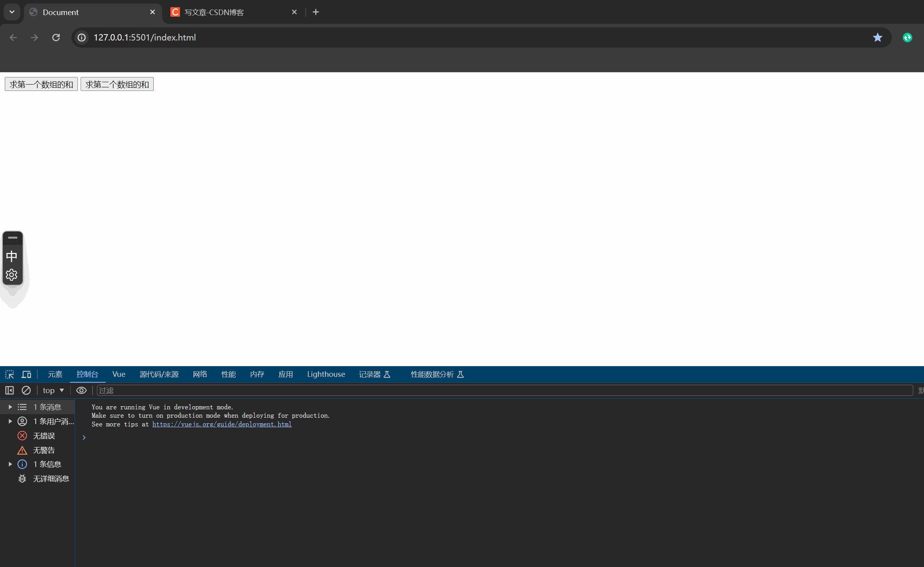
Task: Expand the 1 条消息 group
Action: (10, 407)
